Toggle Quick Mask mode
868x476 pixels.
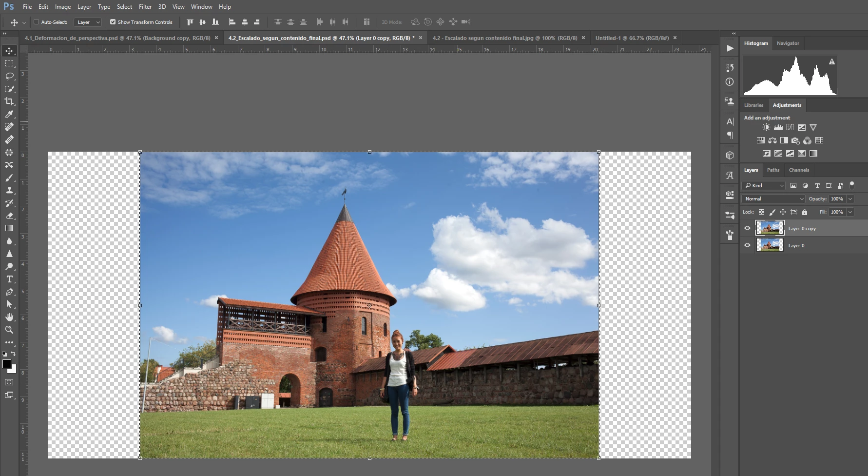tap(9, 382)
